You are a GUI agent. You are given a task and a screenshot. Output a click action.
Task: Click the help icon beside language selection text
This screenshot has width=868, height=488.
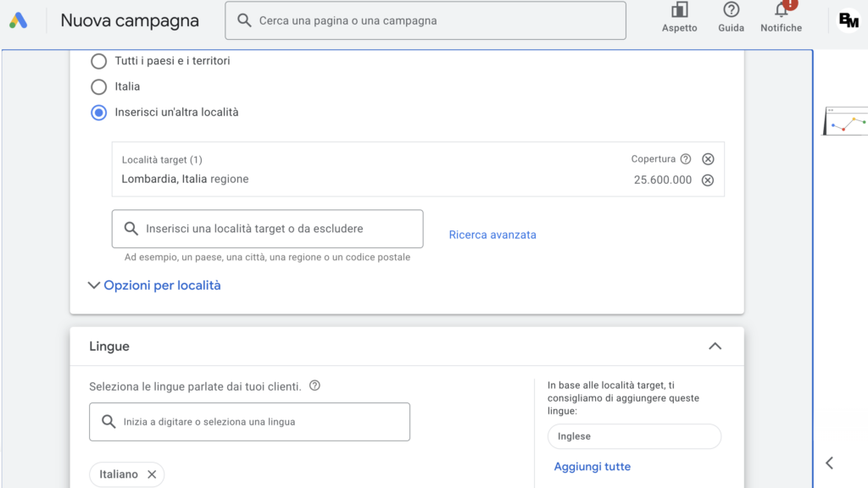(x=314, y=386)
